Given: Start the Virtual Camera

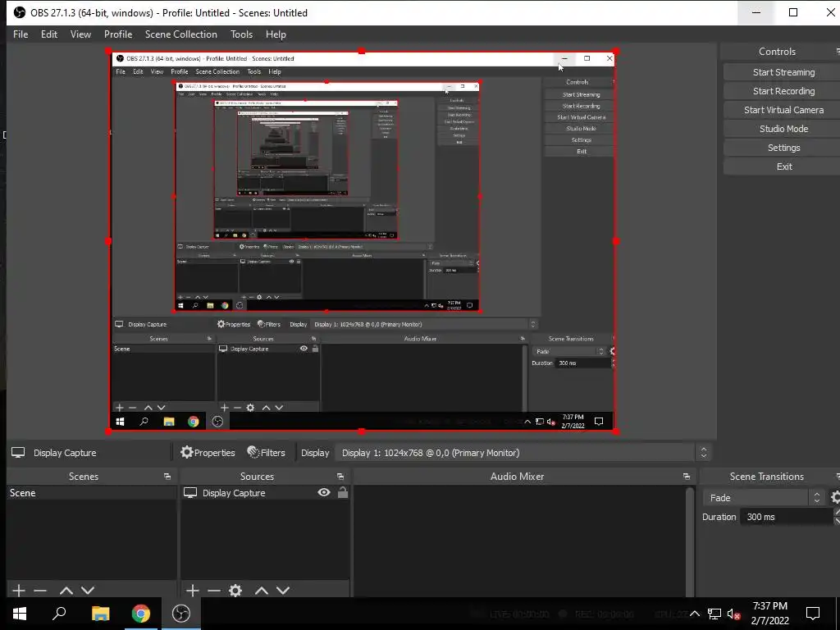Looking at the screenshot, I should (x=783, y=110).
